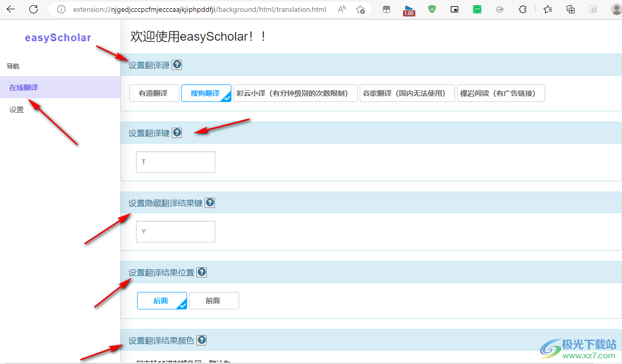The height and width of the screenshot is (364, 622).
Task: Click help icon beside 设置翻译源
Action: (x=177, y=65)
